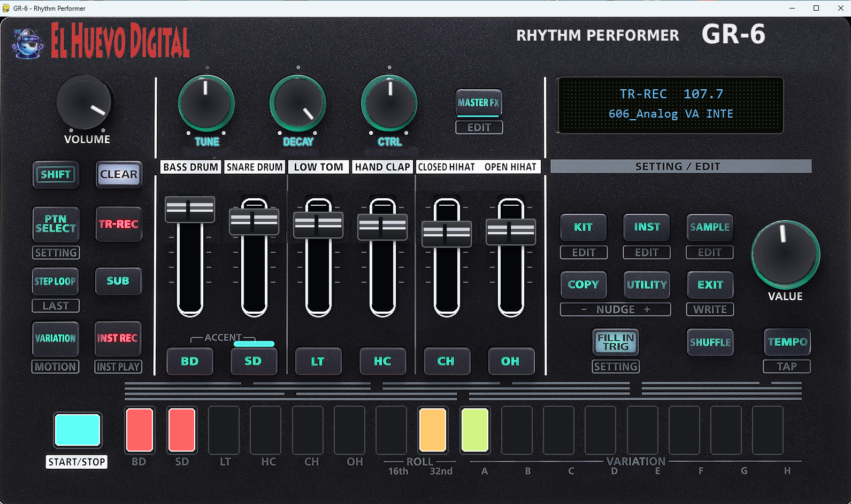Click the VOLUME knob
Viewport: 851px width, 504px height.
(83, 103)
